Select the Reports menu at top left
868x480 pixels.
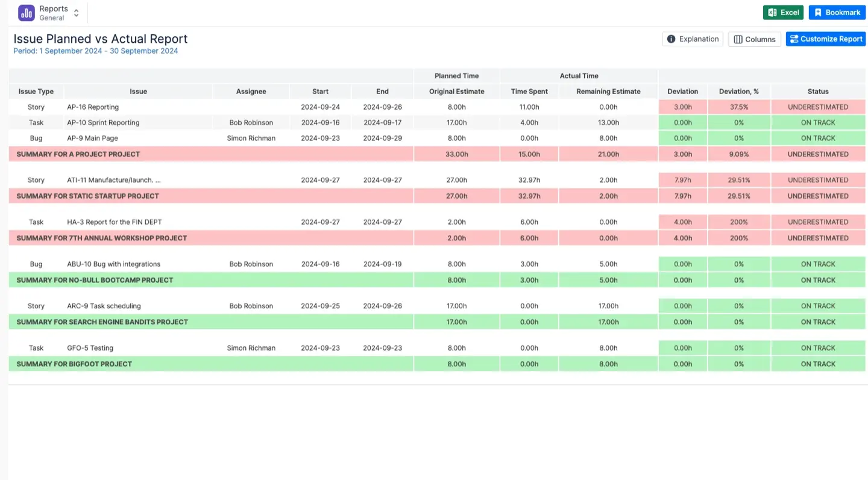pos(54,8)
